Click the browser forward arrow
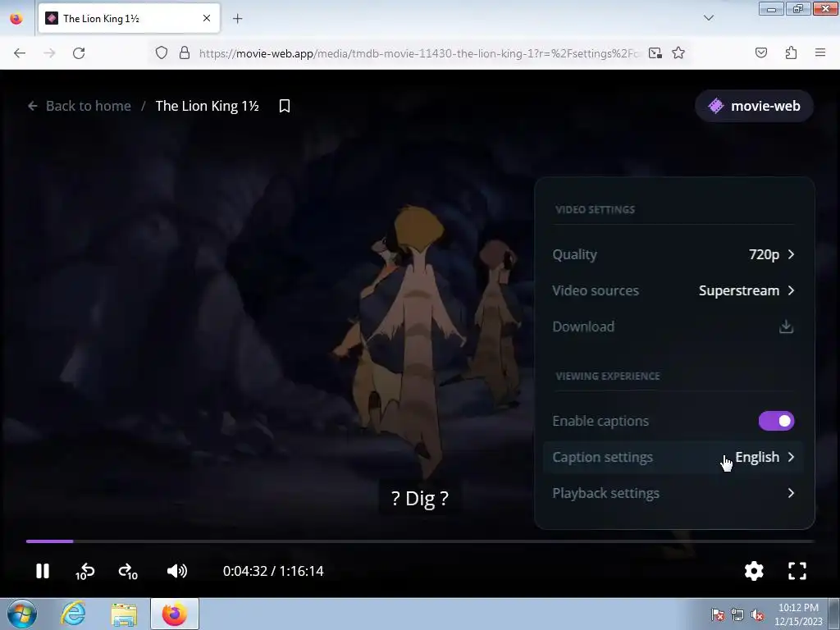 [49, 53]
